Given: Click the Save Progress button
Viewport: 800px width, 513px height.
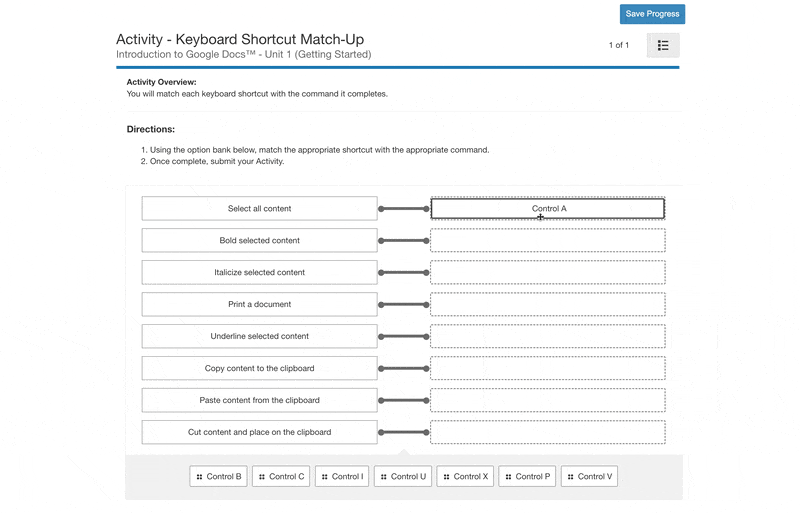Looking at the screenshot, I should 652,14.
